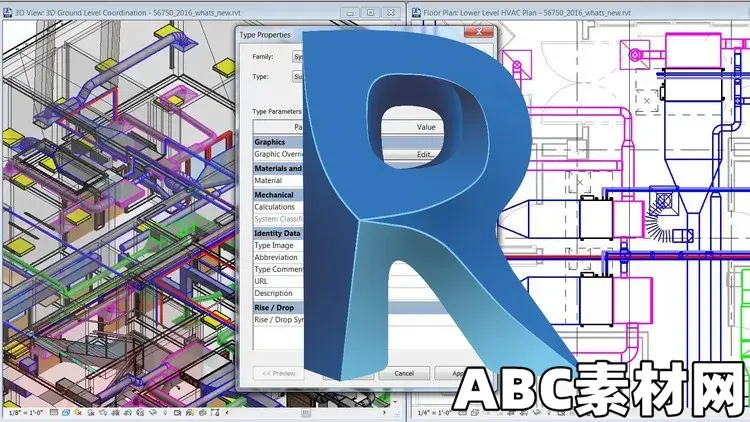Image resolution: width=750 pixels, height=422 pixels.
Task: Show Rendering Dialog teapot icon
Action: point(103,412)
